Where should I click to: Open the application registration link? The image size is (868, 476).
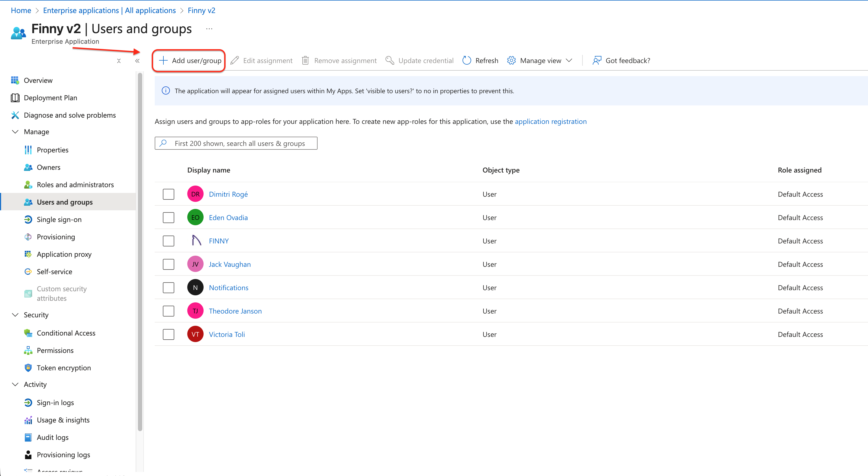[x=551, y=121]
